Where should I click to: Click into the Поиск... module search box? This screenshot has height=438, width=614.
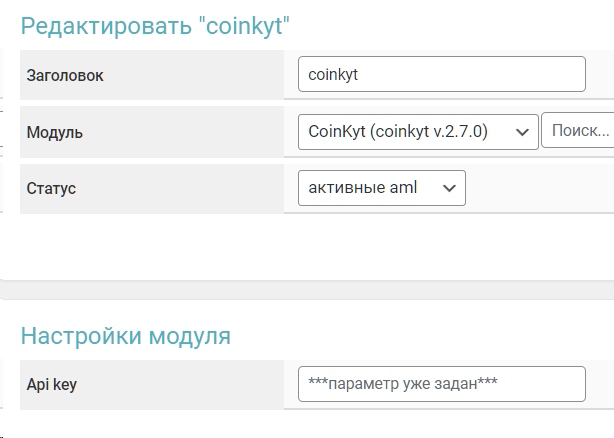tap(578, 130)
